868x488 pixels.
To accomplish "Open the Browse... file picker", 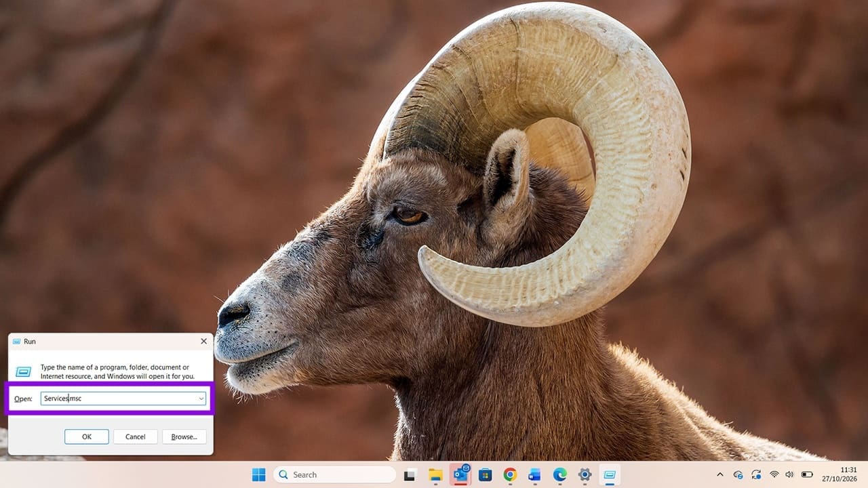I will [184, 436].
